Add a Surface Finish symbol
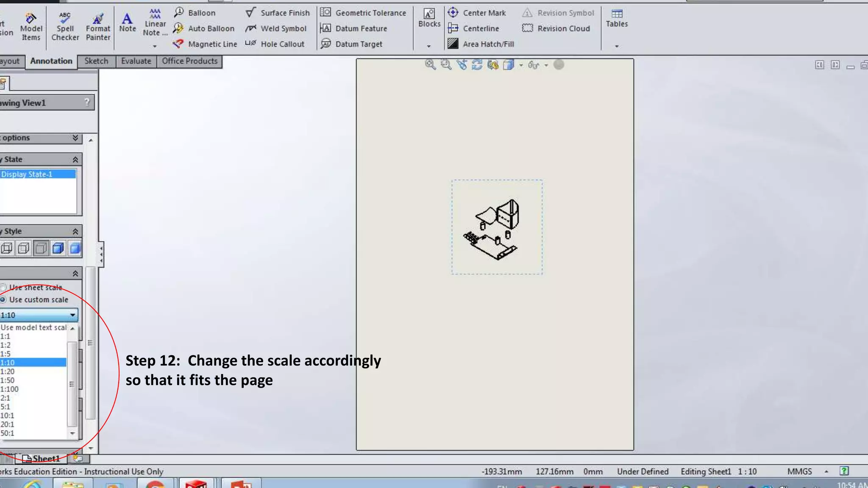Image resolution: width=868 pixels, height=488 pixels. coord(278,13)
